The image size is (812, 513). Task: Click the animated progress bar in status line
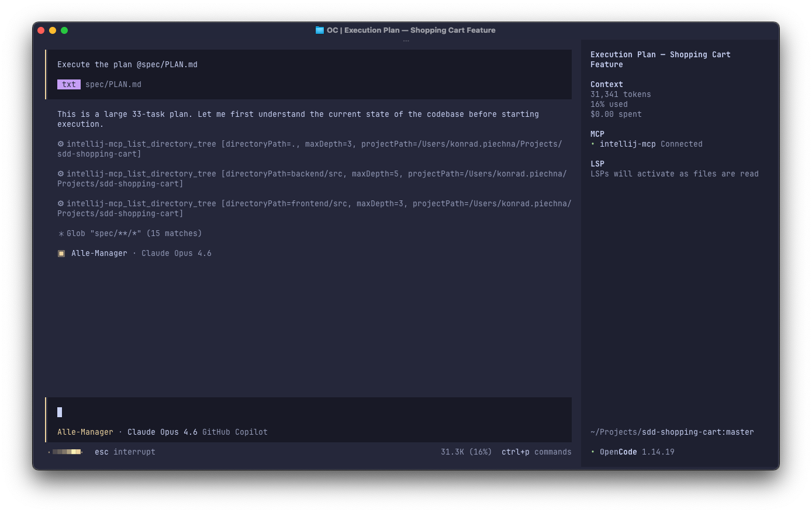[65, 452]
